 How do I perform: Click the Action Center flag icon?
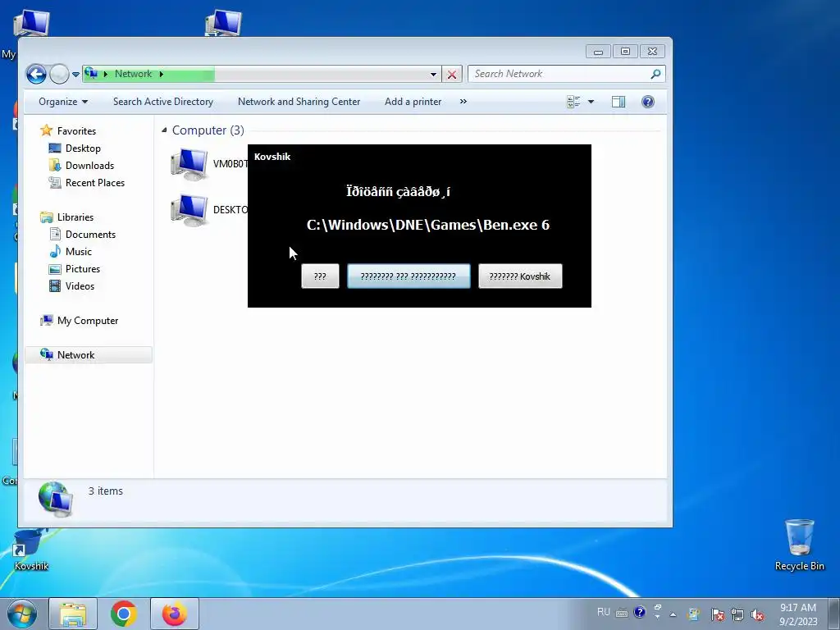tap(717, 614)
